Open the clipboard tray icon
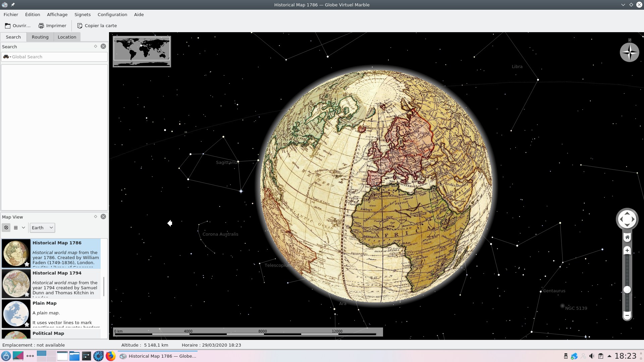The height and width of the screenshot is (362, 644). (x=601, y=356)
